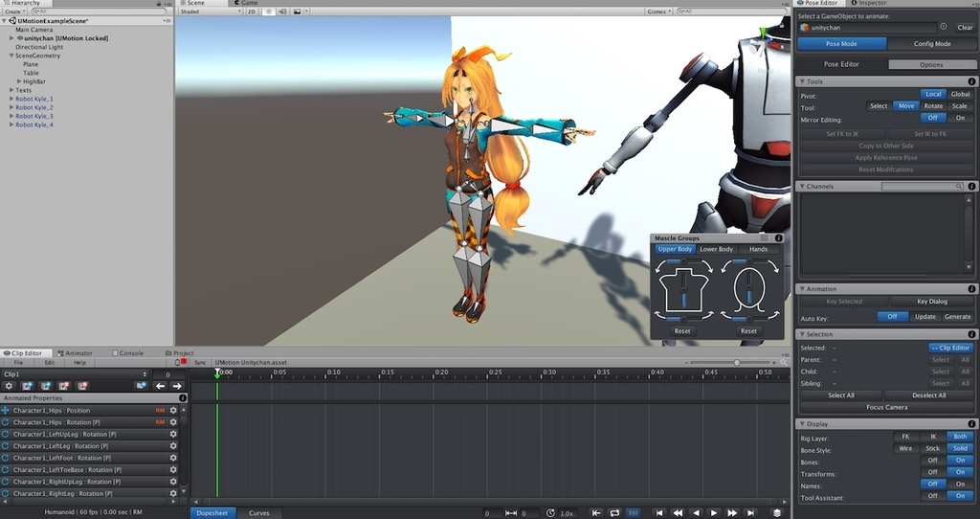Set Bone Style to Wire

(x=905, y=448)
